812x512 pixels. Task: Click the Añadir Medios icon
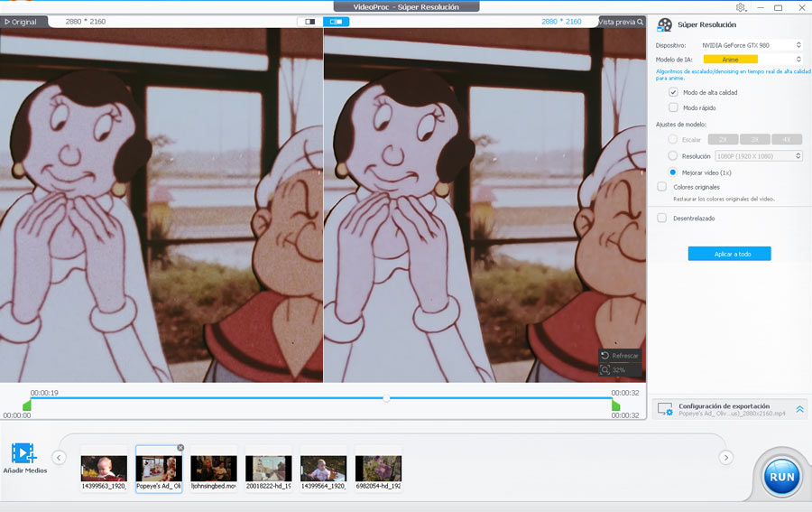coord(23,453)
